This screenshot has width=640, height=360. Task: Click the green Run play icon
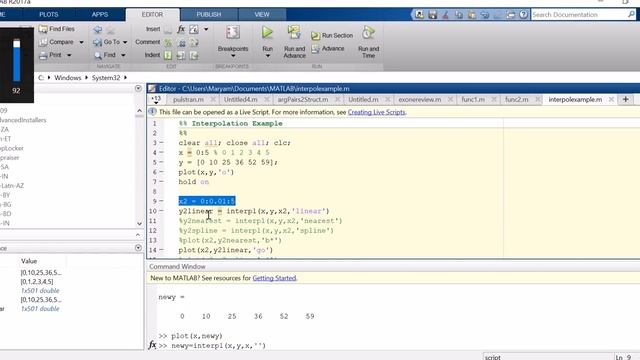[x=267, y=32]
